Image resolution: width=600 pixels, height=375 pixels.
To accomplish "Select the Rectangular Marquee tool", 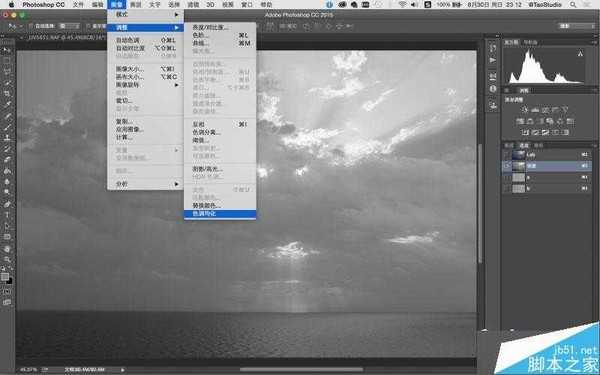I will point(7,61).
